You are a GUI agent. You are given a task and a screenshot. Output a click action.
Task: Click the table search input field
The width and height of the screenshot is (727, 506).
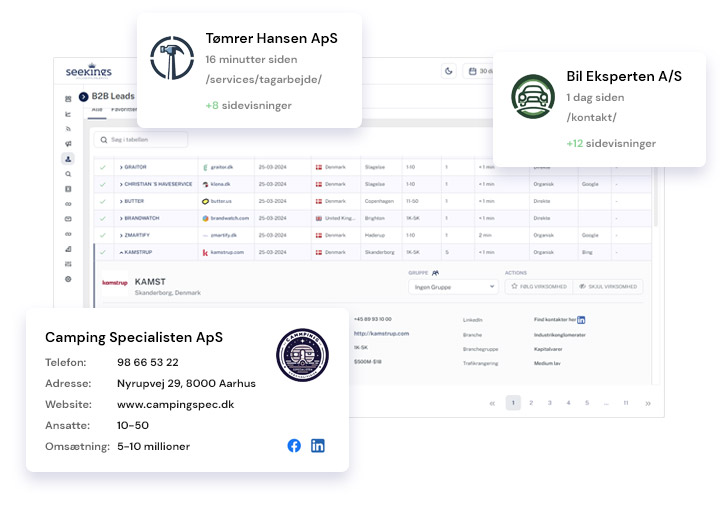click(141, 140)
